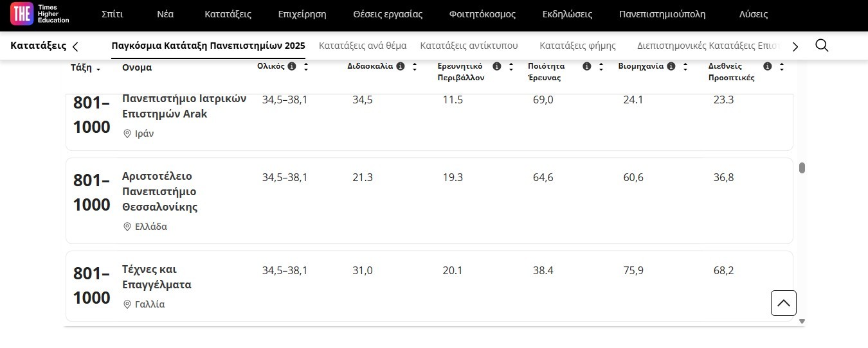Viewport: 868px width, 348px height.
Task: Toggle sort arrows for Ολικός column
Action: point(306,67)
